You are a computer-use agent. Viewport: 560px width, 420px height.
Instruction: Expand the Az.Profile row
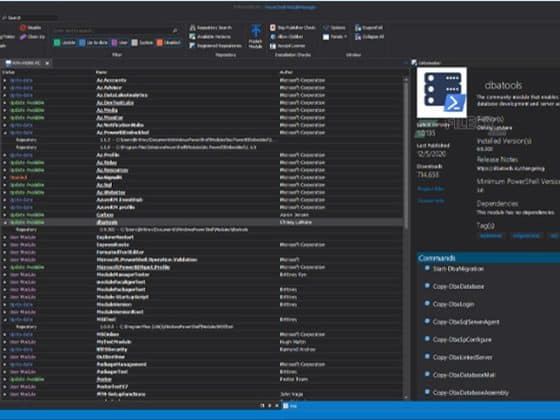5,155
